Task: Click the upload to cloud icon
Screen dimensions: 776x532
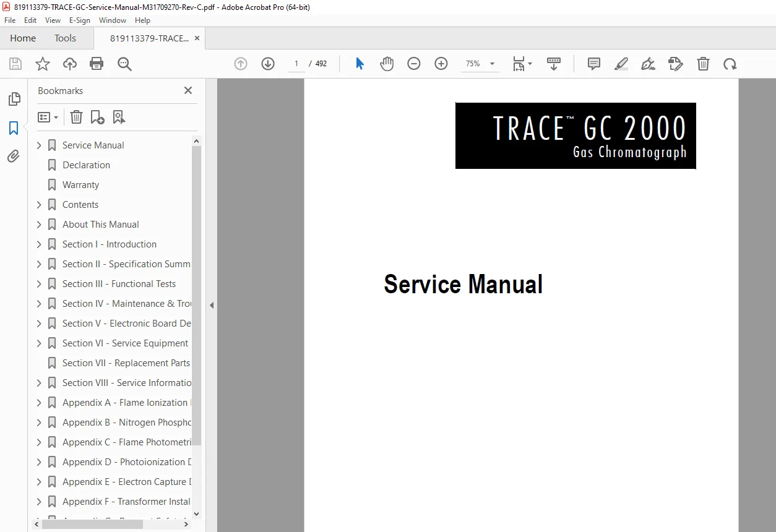Action: [x=70, y=64]
